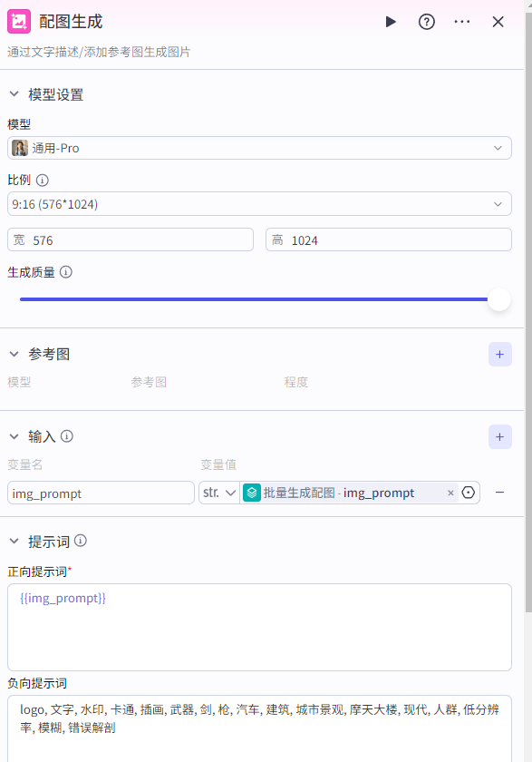Click the img_prompt variable name field
The width and height of the screenshot is (532, 762).
[101, 493]
